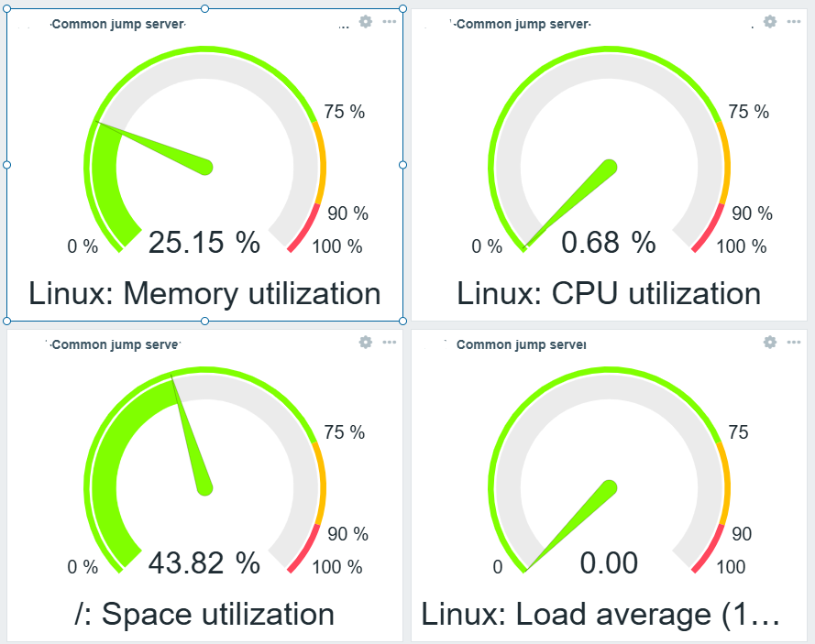Expand three-dot menu on Space utilization widget
Image resolution: width=815 pixels, height=644 pixels.
point(389,342)
